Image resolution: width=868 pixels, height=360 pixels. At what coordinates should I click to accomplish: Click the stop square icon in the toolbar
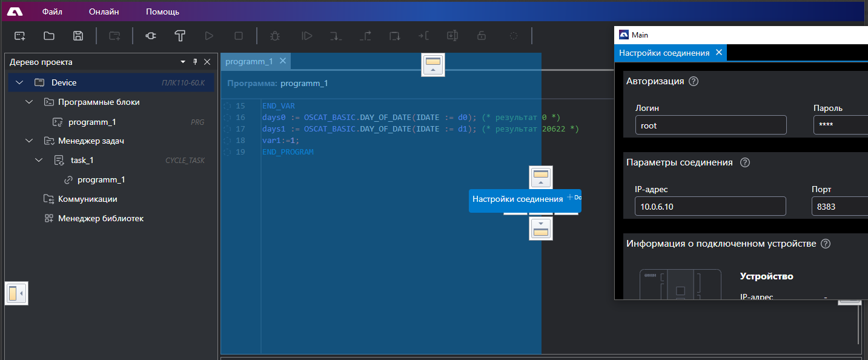pos(239,36)
